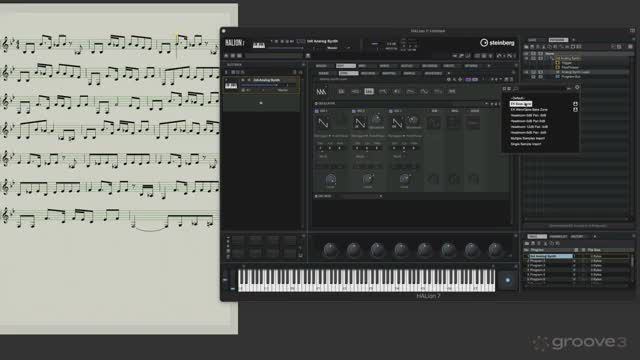Add new editor tab with plus after top tab row
The height and width of the screenshot is (360, 640).
click(x=489, y=66)
